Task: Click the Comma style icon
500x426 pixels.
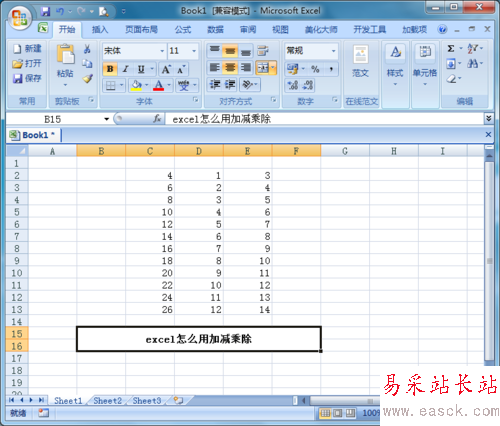Action: [x=331, y=69]
